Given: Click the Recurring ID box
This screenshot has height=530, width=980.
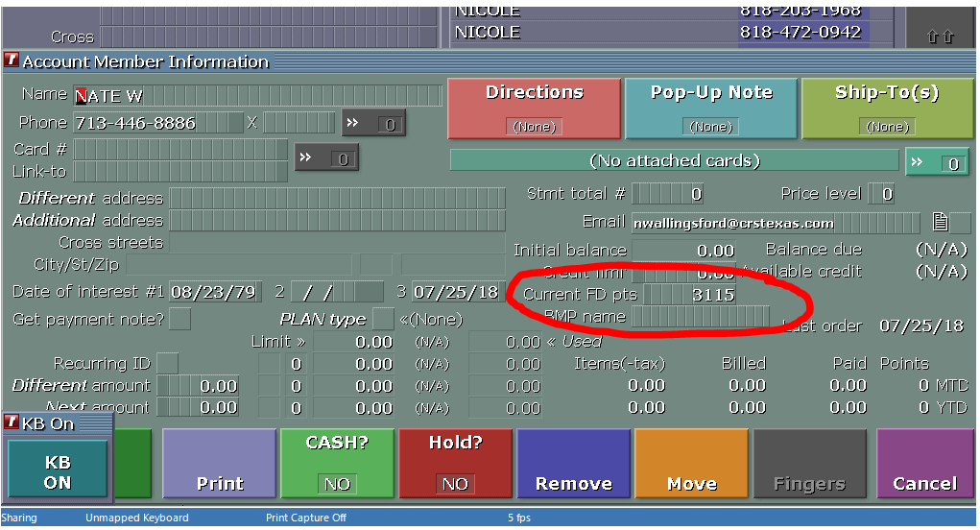Looking at the screenshot, I should tap(168, 363).
